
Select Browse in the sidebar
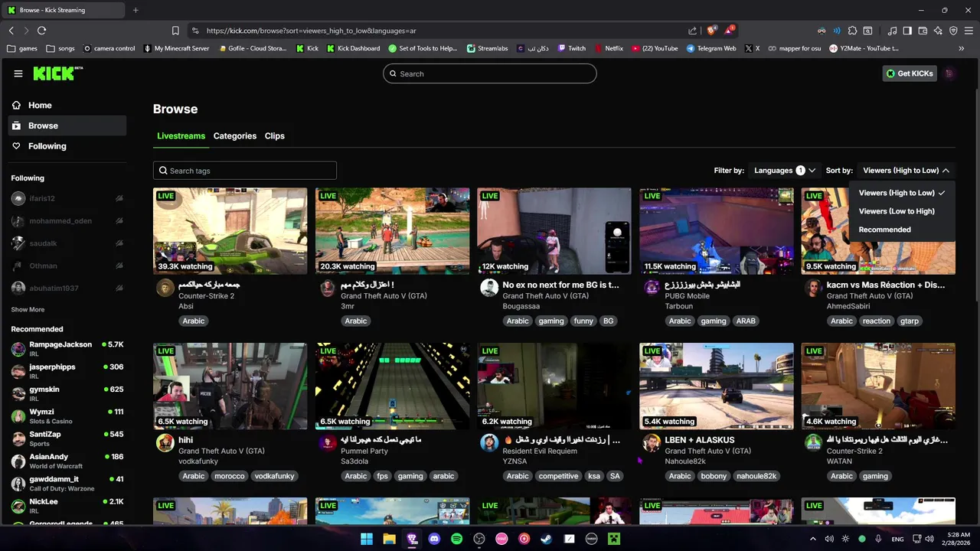(67, 126)
